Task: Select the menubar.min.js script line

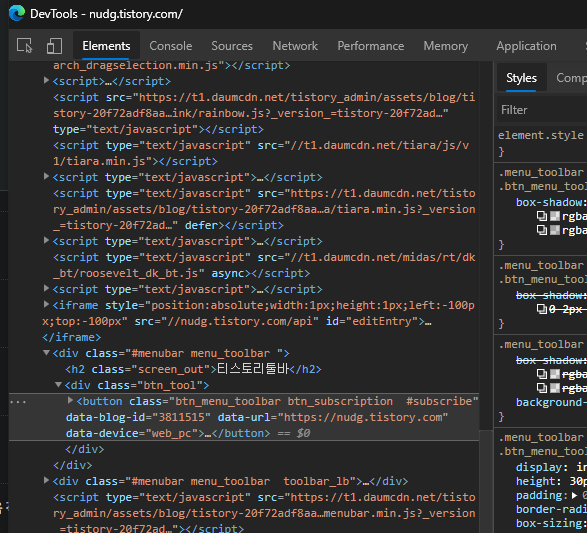Action: pos(264,513)
